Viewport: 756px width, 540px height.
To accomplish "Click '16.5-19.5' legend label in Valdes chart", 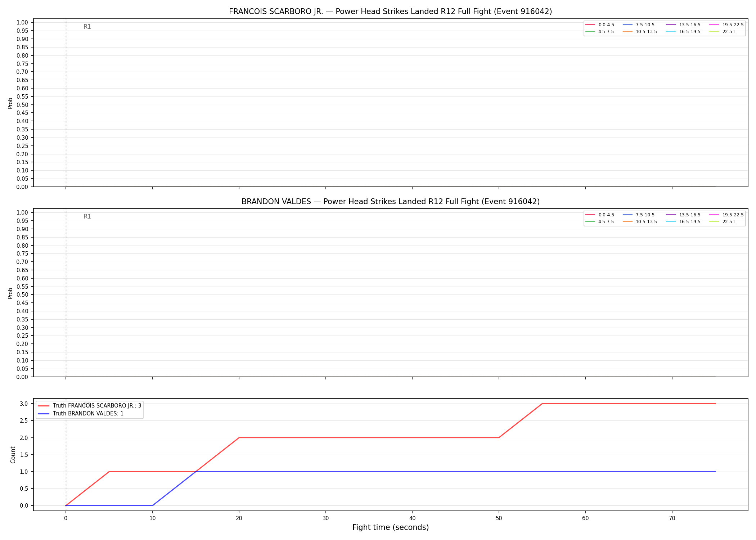I will point(690,222).
